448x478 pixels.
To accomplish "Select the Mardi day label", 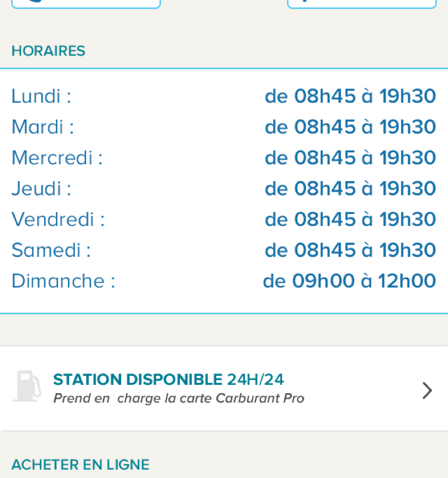I will [x=42, y=127].
